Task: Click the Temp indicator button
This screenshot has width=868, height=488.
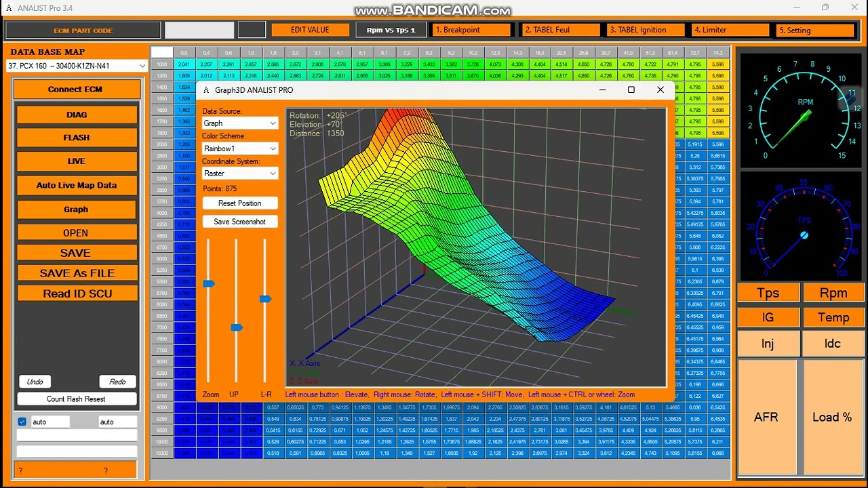Action: [x=833, y=317]
